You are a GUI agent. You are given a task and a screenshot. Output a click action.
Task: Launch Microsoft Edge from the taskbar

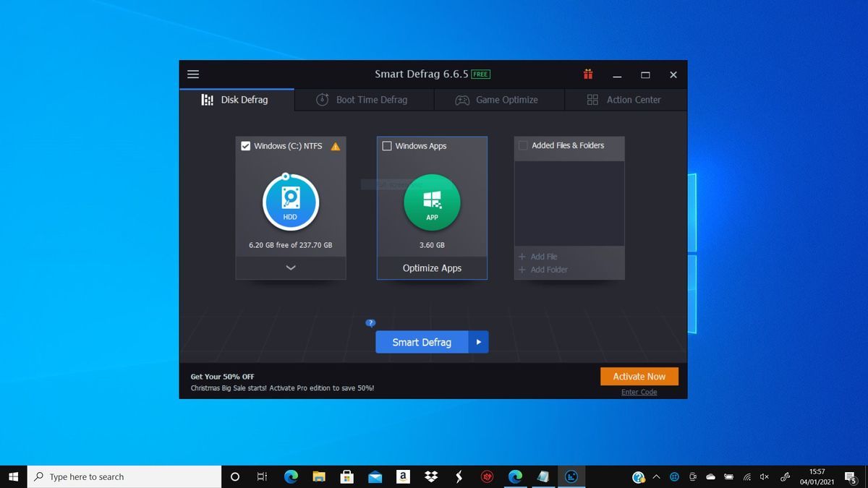(x=291, y=476)
